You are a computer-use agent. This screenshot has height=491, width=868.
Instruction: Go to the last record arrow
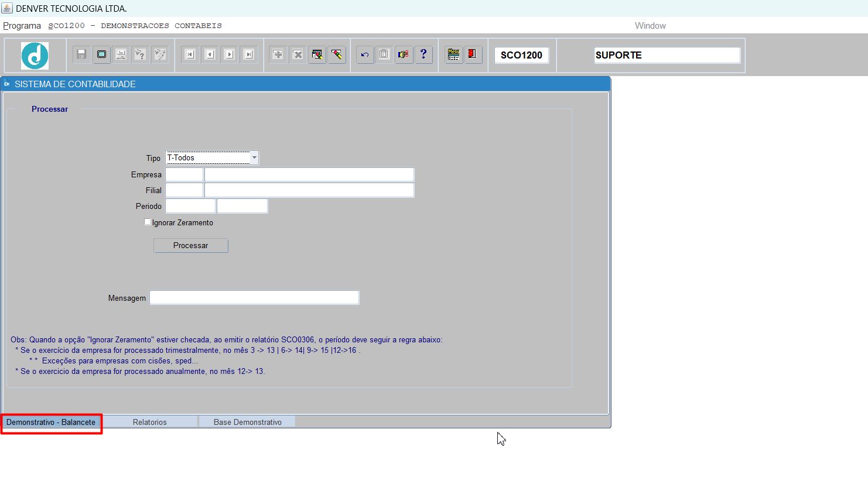click(x=249, y=54)
